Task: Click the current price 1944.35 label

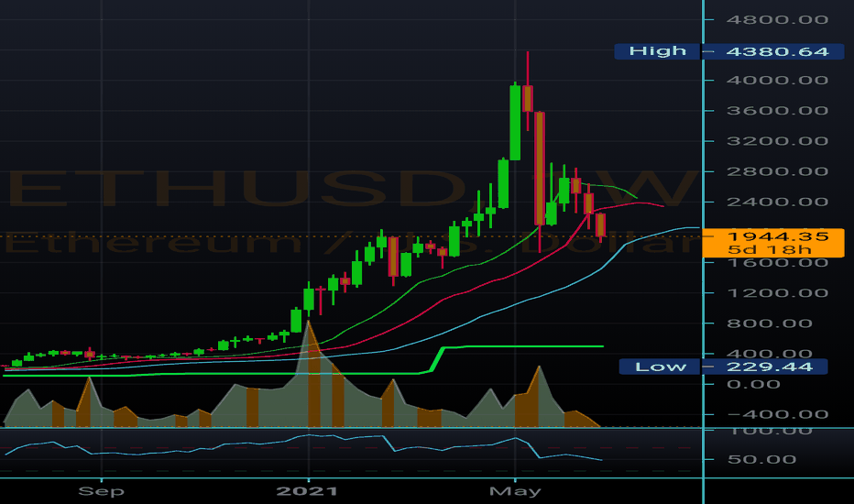Action: tap(778, 236)
